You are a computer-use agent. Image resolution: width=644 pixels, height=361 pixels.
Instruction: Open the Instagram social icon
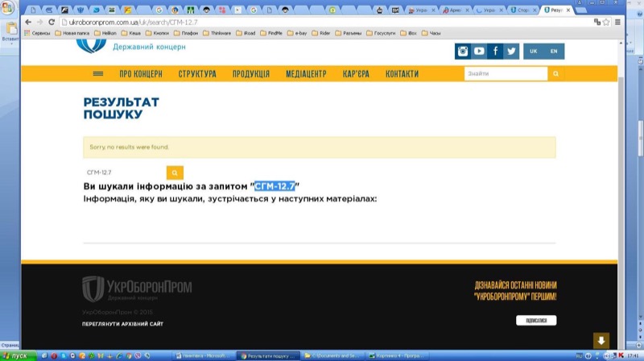[463, 51]
